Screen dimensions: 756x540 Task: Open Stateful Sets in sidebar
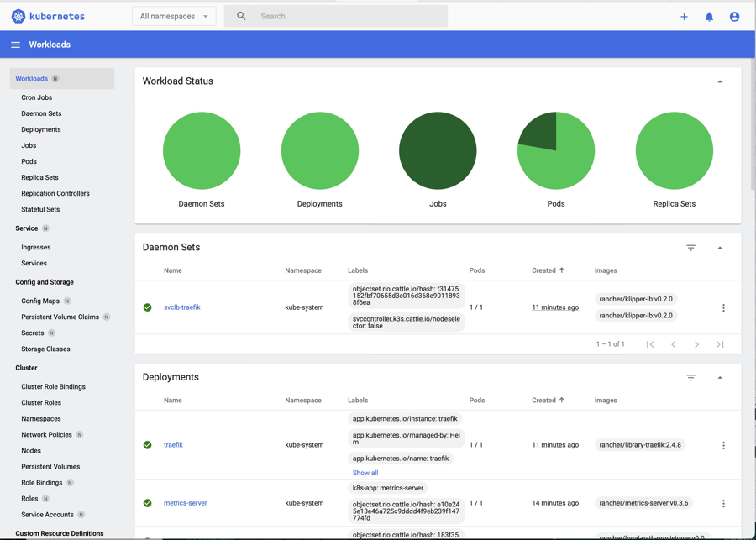40,209
